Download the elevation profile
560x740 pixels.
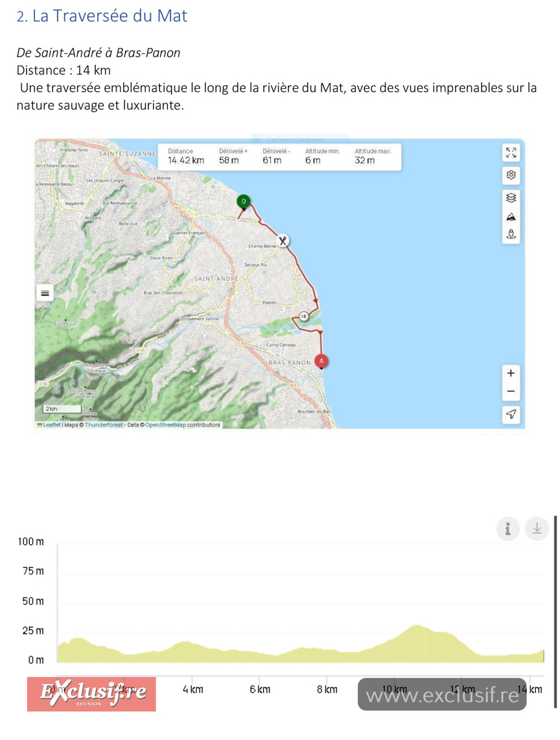point(536,529)
